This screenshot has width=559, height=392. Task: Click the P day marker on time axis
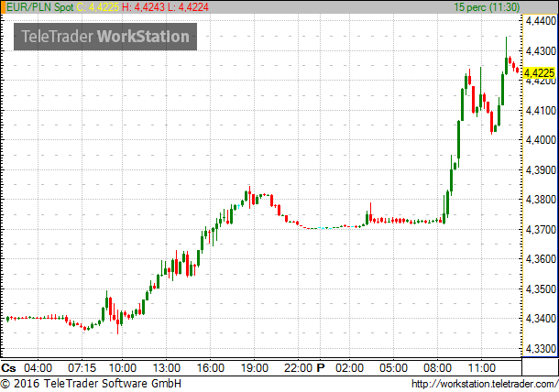pyautogui.click(x=321, y=368)
